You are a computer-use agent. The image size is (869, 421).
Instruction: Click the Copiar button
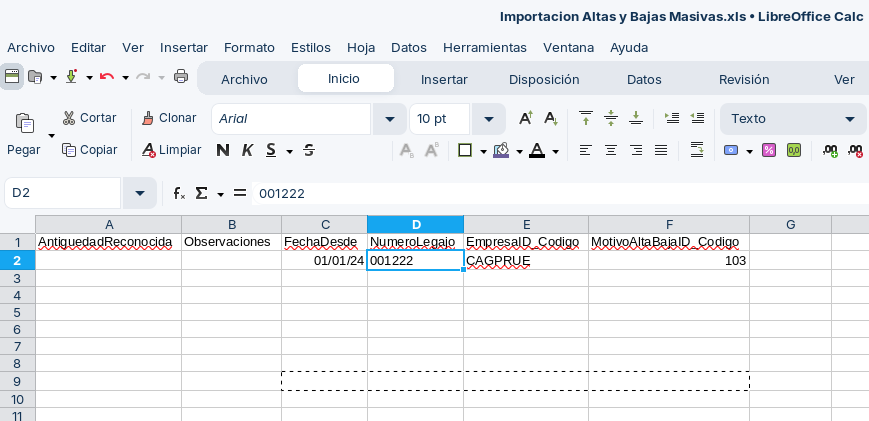pyautogui.click(x=89, y=150)
